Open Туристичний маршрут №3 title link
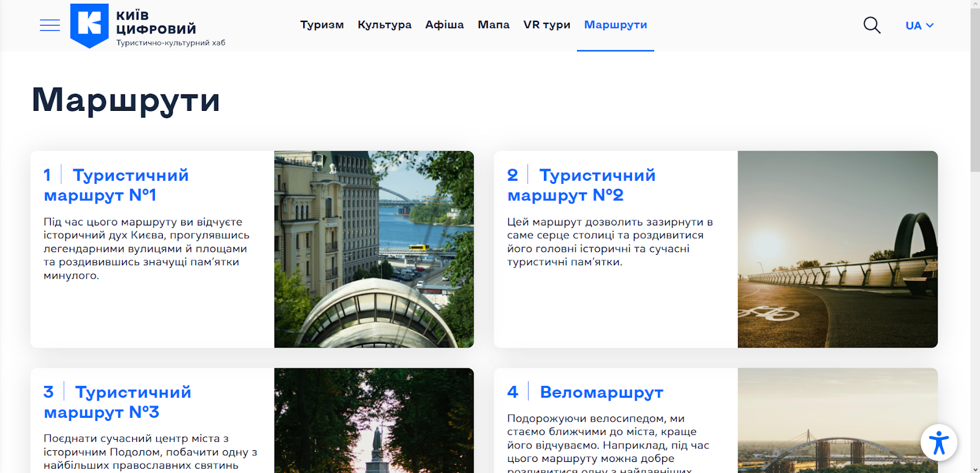The image size is (980, 473). [x=118, y=402]
